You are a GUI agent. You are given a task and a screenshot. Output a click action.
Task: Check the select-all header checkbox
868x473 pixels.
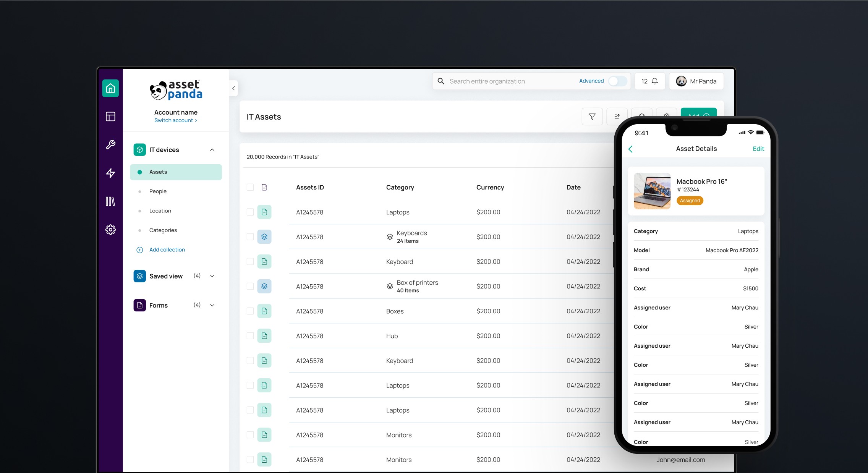pyautogui.click(x=250, y=187)
